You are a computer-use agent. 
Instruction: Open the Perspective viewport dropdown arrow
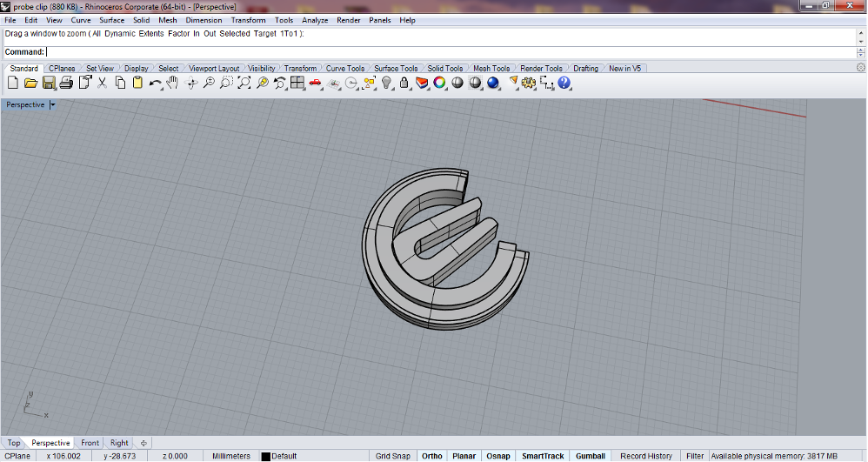52,104
